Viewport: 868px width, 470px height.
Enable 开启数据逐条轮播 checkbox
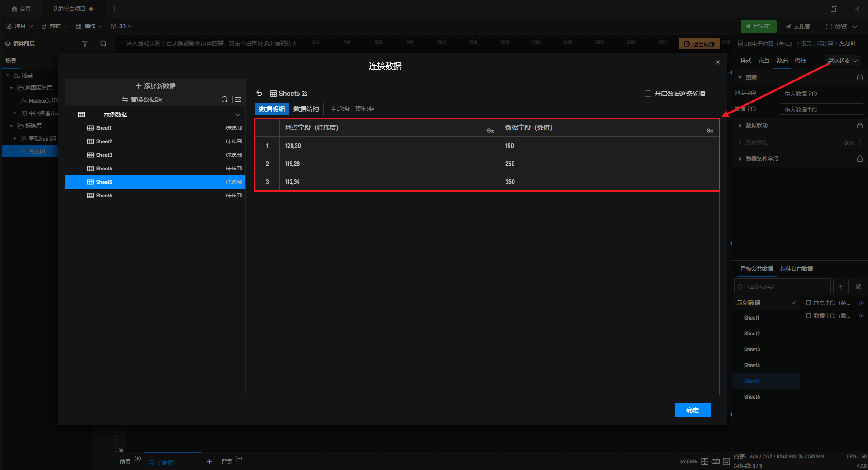tap(648, 94)
